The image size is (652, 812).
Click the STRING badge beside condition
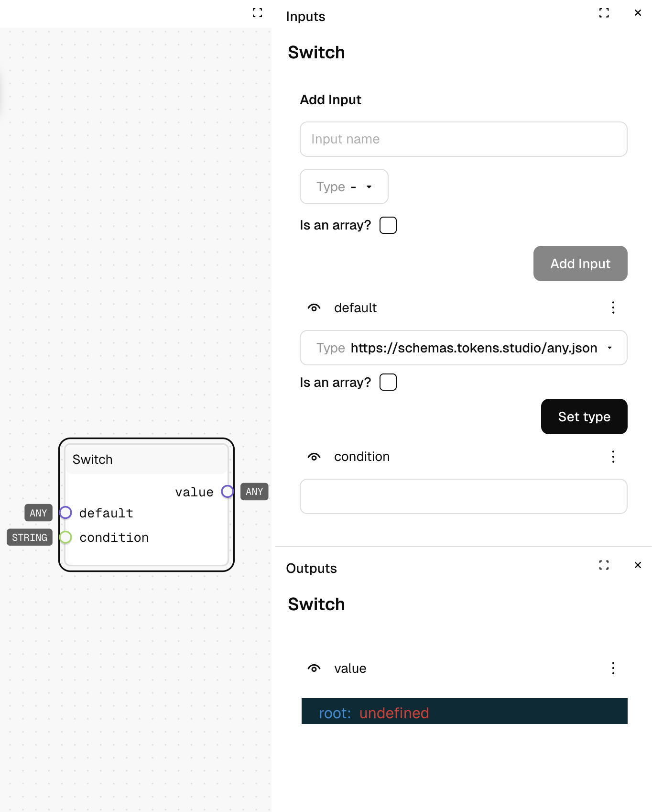coord(30,538)
